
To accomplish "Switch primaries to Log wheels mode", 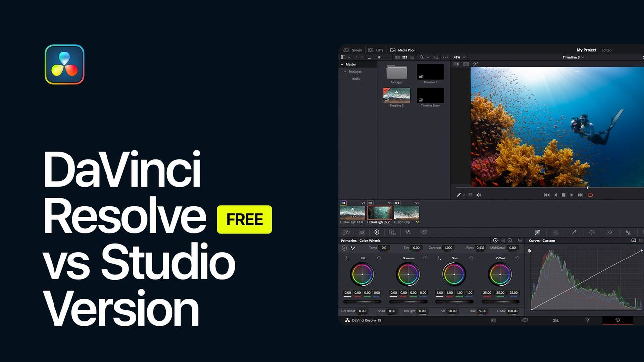I will [510, 241].
